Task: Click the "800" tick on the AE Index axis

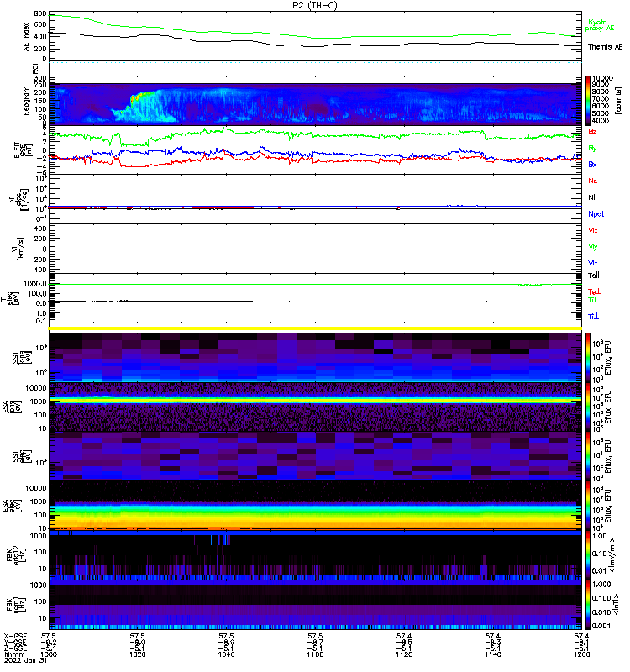Action: (x=40, y=13)
